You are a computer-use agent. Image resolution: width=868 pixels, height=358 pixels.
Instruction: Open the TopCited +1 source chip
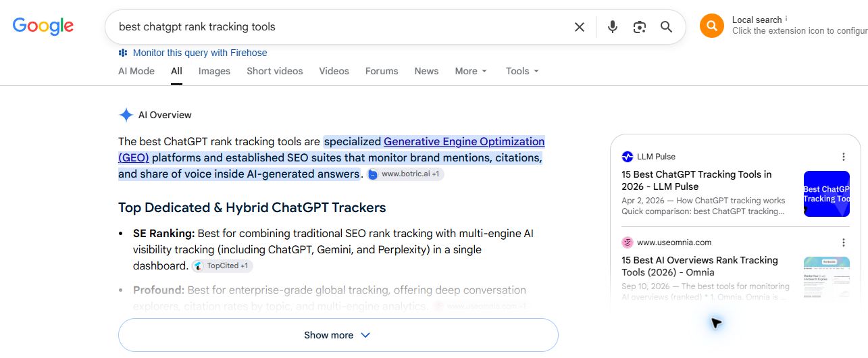[x=222, y=265]
